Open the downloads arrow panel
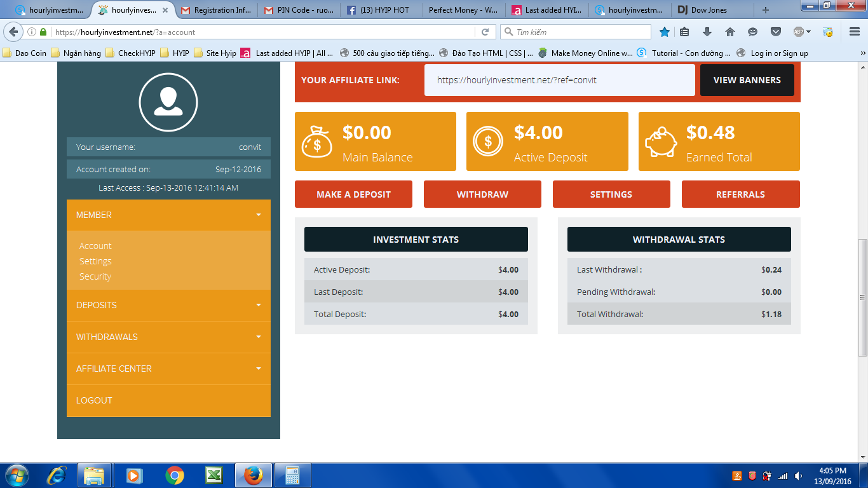868x488 pixels. (x=707, y=32)
